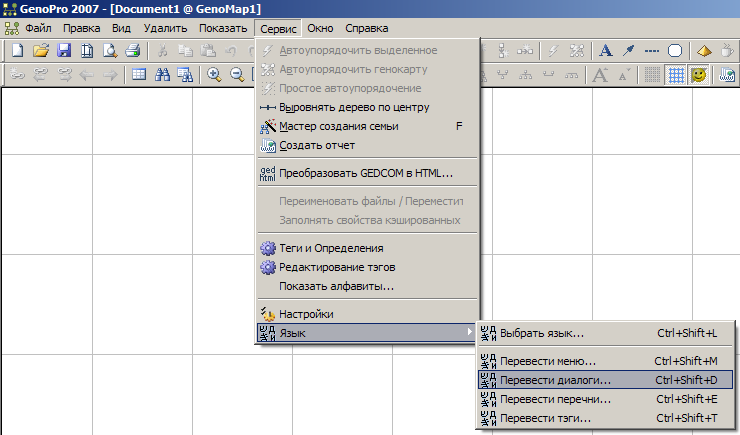Select Показать алфавиты

click(x=367, y=286)
